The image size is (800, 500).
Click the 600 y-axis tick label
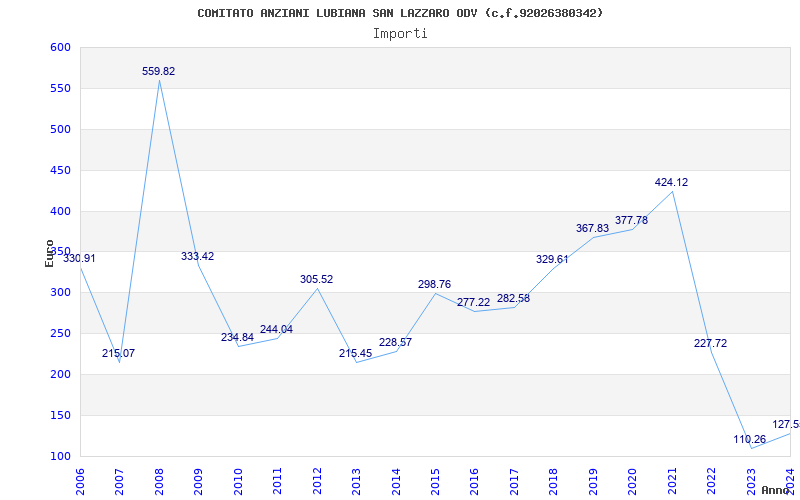(x=60, y=47)
